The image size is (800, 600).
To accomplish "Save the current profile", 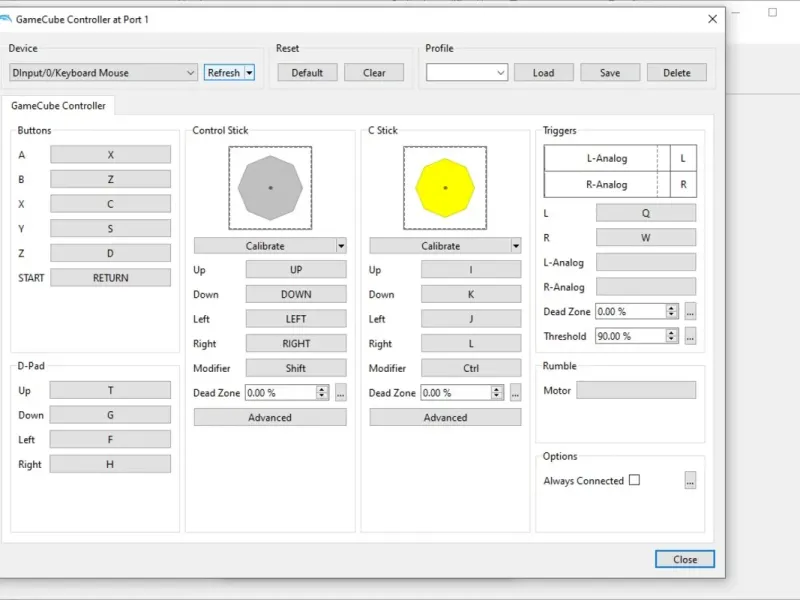I will 610,73.
